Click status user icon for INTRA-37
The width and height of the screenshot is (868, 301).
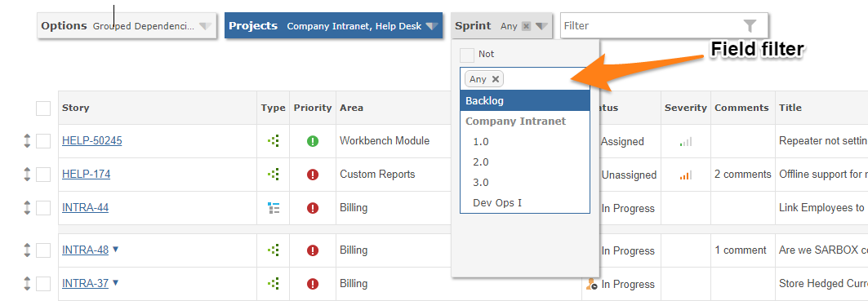pyautogui.click(x=592, y=285)
